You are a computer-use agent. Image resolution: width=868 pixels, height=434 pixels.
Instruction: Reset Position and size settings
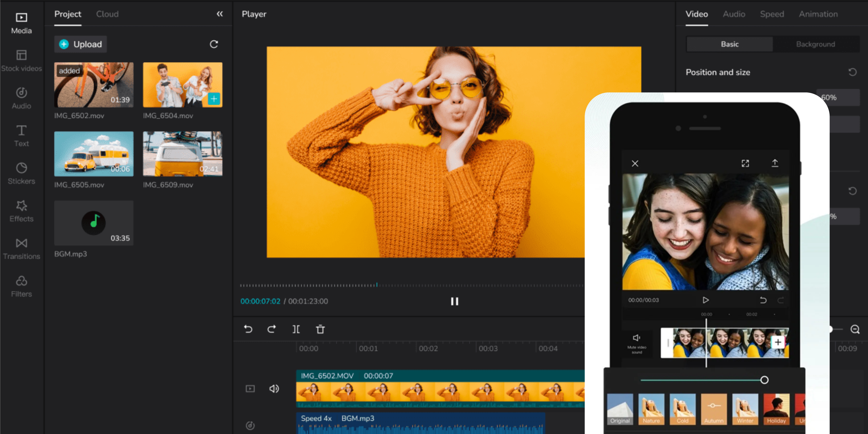[853, 72]
